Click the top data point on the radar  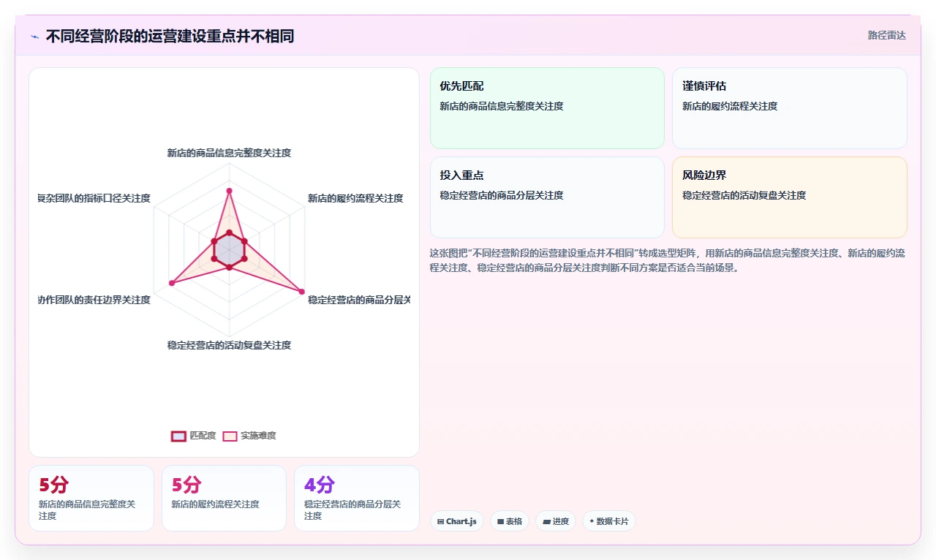[229, 191]
